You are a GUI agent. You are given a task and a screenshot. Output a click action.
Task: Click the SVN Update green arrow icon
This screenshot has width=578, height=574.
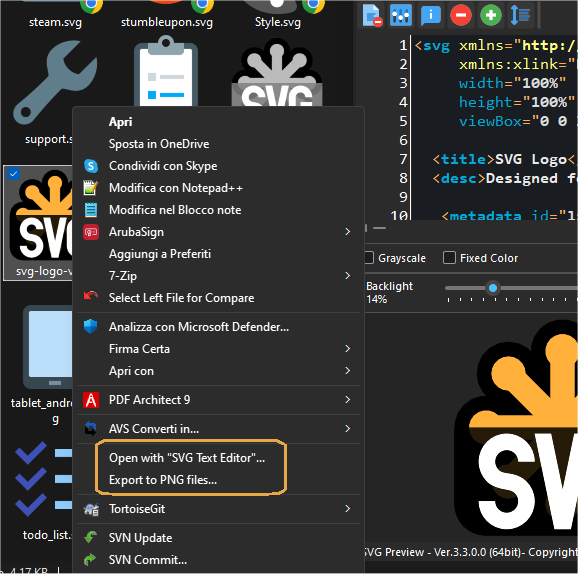[91, 537]
